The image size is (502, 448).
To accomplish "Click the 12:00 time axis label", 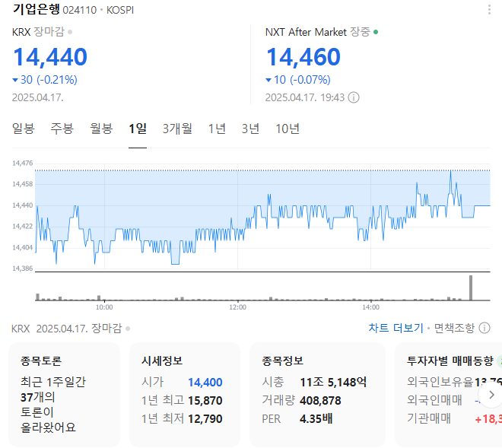I will (237, 307).
